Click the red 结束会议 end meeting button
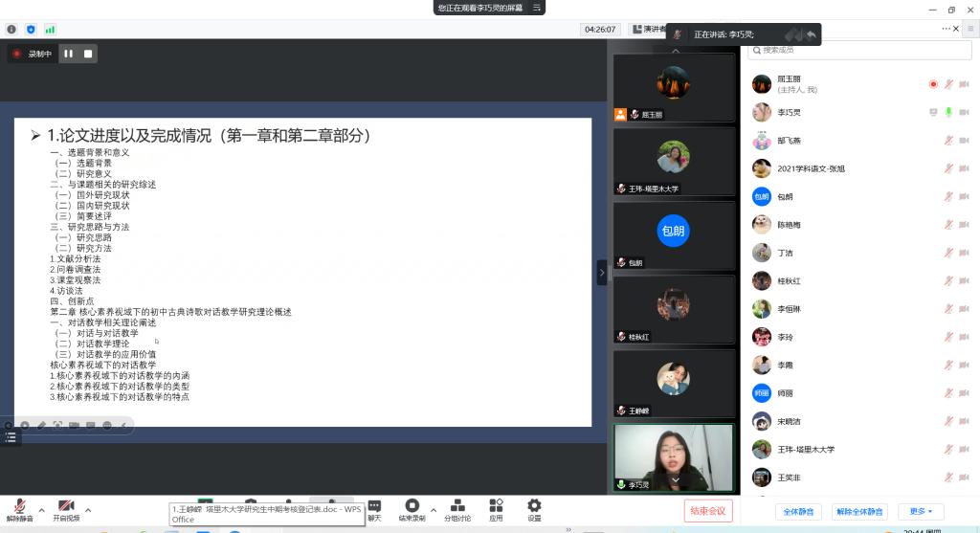The height and width of the screenshot is (533, 980). 708,510
